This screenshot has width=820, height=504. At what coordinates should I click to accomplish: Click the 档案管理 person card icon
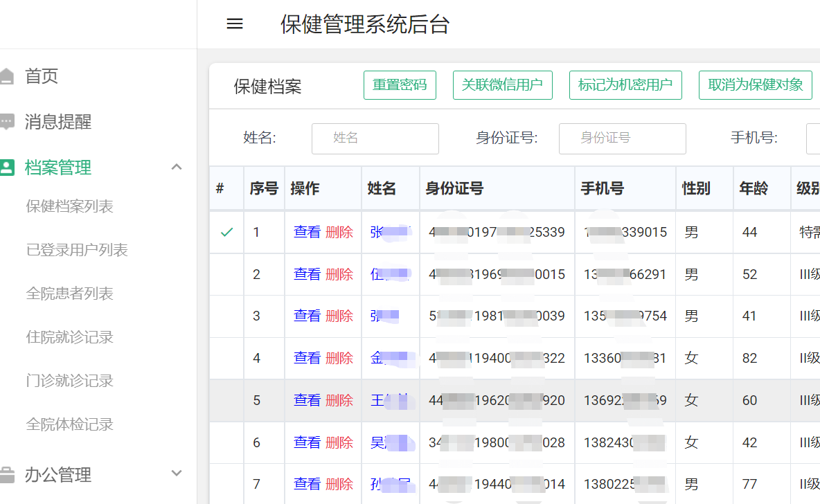point(7,168)
